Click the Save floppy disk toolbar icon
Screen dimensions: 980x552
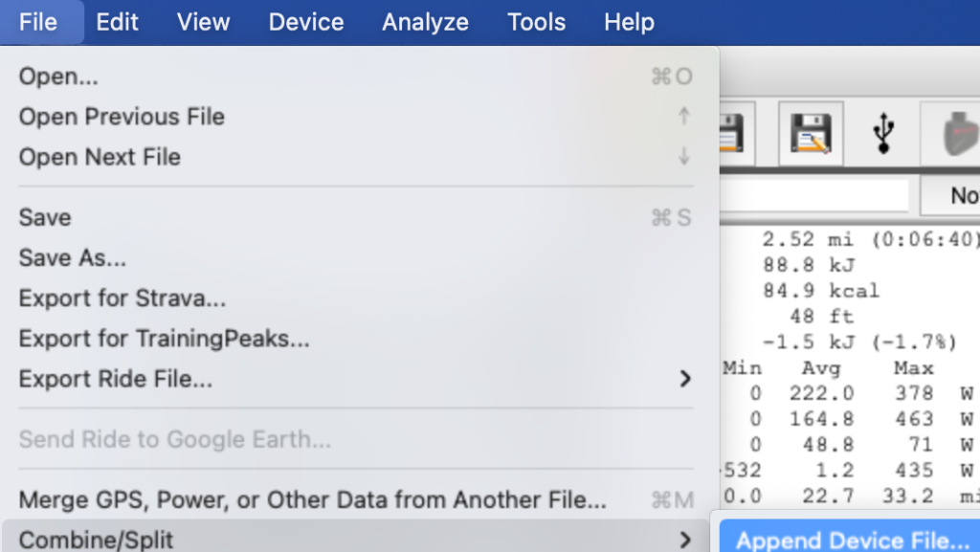733,134
